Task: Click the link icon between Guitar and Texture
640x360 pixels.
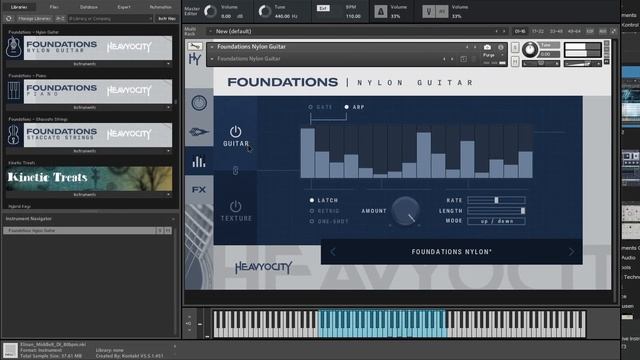Action: 236,170
